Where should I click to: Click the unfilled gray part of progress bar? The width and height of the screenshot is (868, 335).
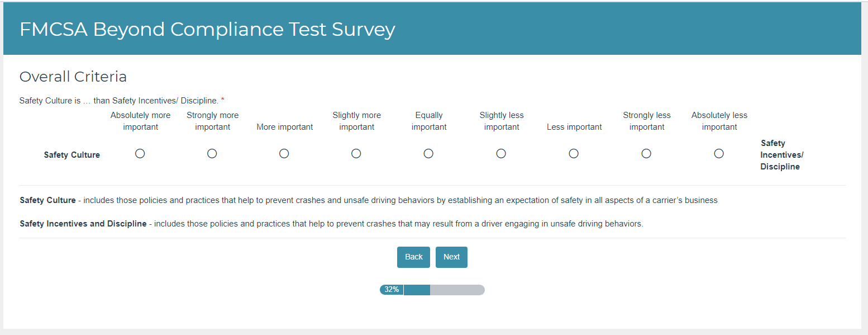tap(457, 290)
